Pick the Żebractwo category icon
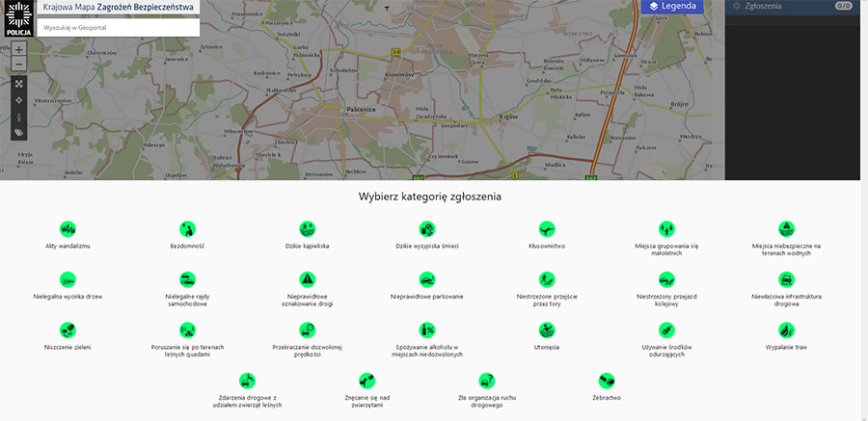The height and width of the screenshot is (421, 868). point(607,380)
